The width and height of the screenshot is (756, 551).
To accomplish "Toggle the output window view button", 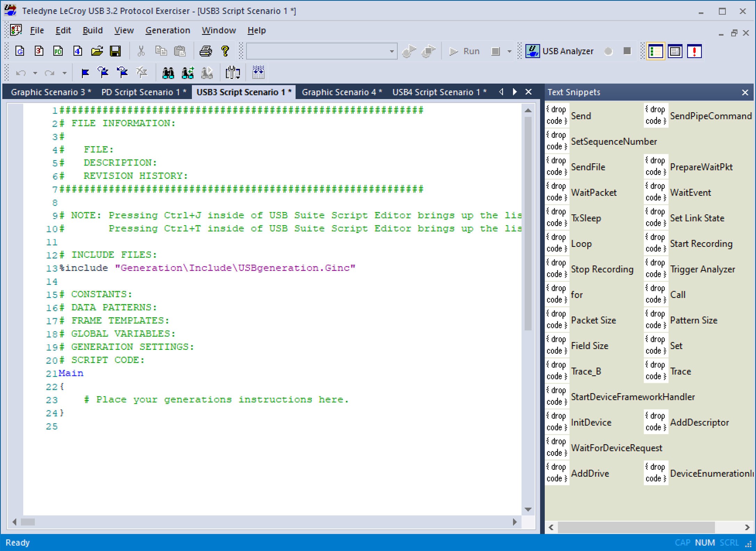I will (x=675, y=51).
